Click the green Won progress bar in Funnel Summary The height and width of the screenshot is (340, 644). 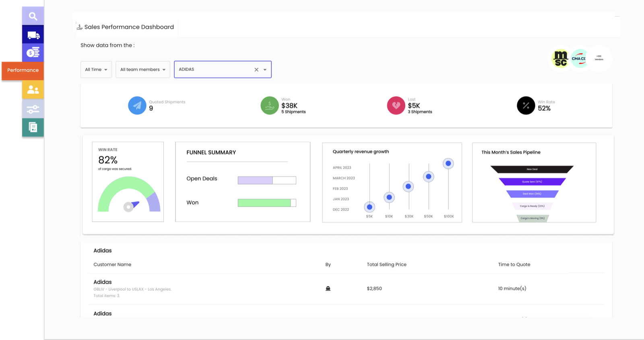click(x=267, y=203)
